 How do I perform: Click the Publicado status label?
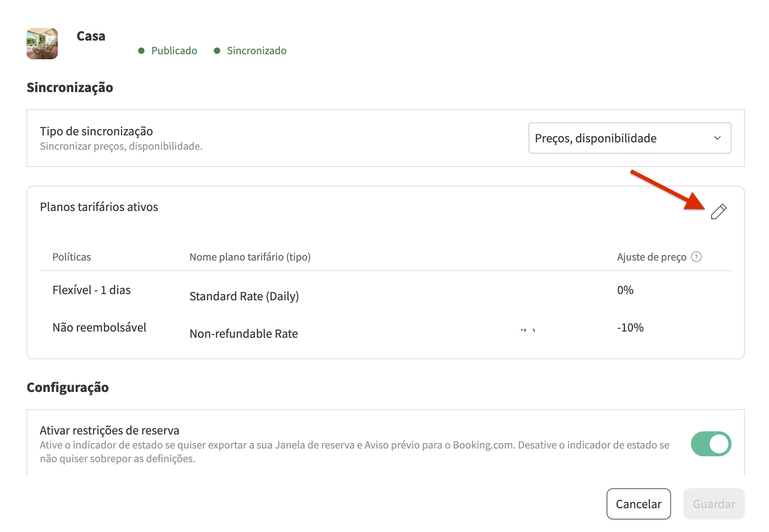coord(174,51)
